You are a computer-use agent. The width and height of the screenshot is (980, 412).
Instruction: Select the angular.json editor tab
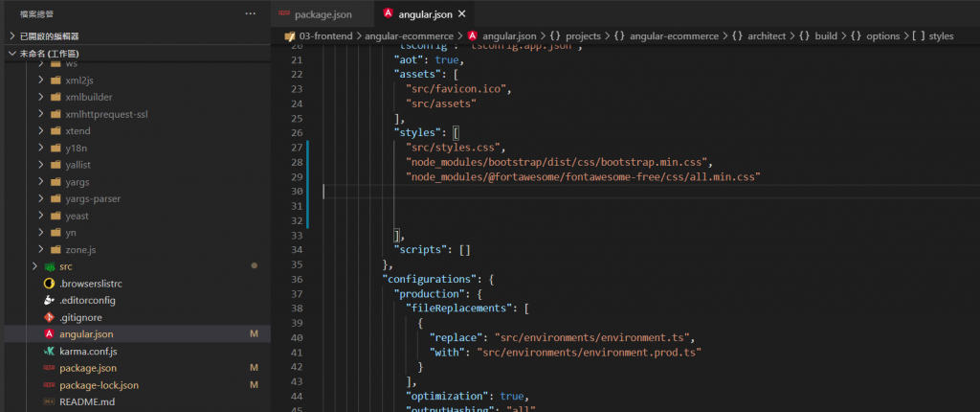(x=424, y=13)
